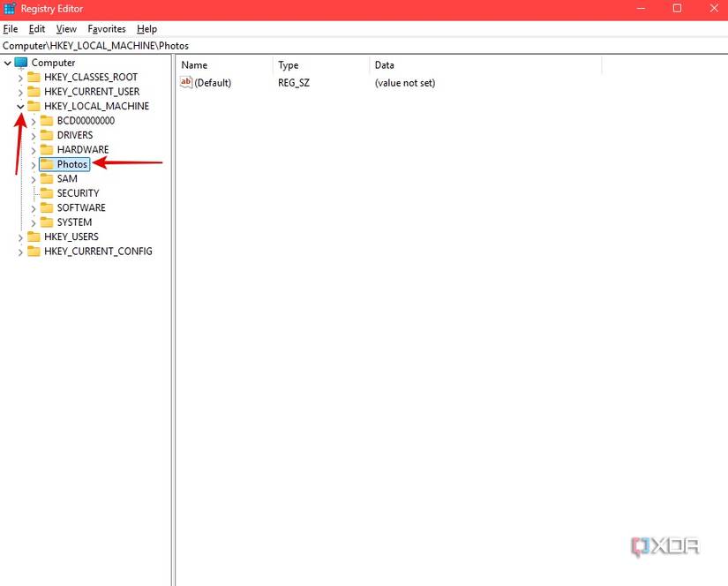This screenshot has height=586, width=728.
Task: Click the Computer monitor icon in tree
Action: coord(21,63)
